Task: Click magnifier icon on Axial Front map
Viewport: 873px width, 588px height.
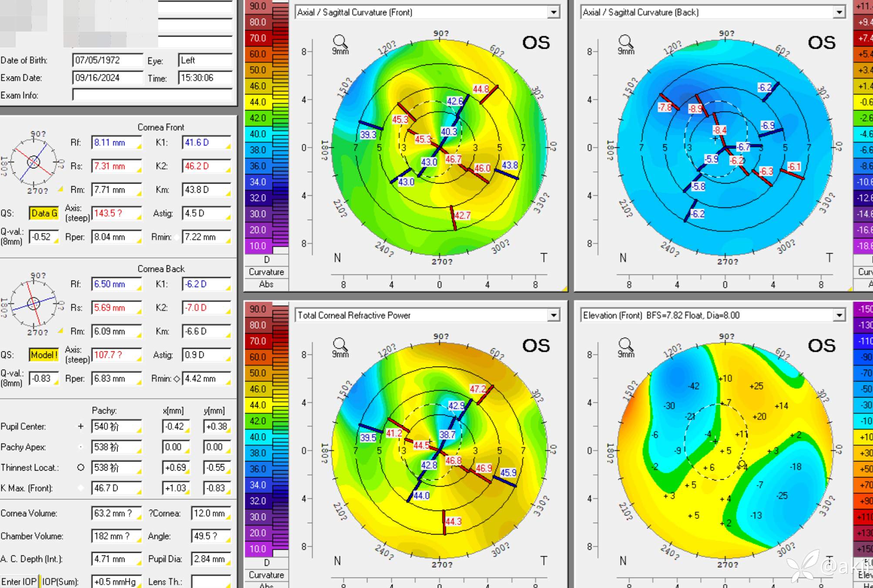Action: (340, 42)
